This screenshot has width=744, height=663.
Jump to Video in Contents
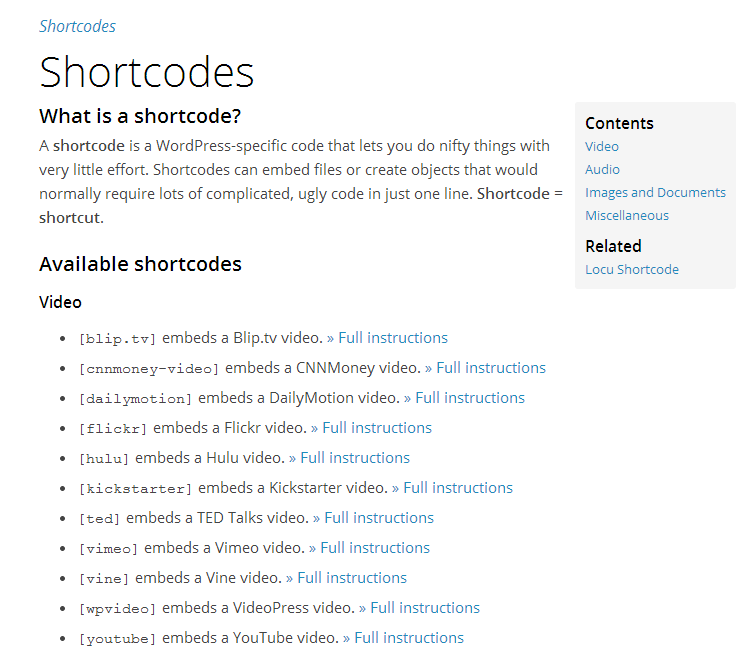[602, 146]
